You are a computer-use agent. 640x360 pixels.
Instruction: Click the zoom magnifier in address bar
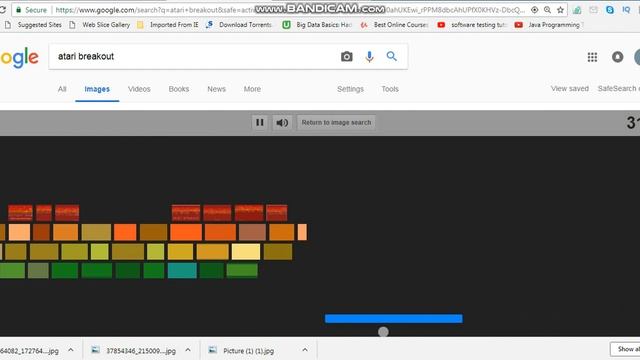pos(547,10)
